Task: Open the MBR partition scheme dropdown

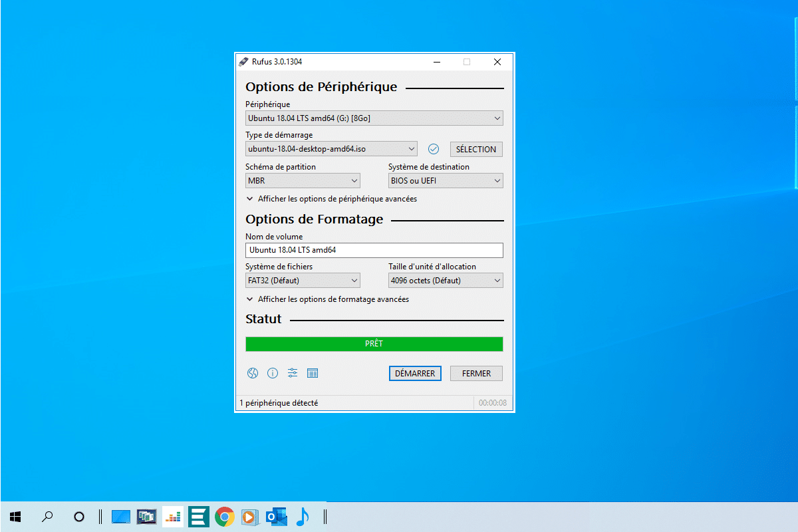Action: tap(303, 181)
